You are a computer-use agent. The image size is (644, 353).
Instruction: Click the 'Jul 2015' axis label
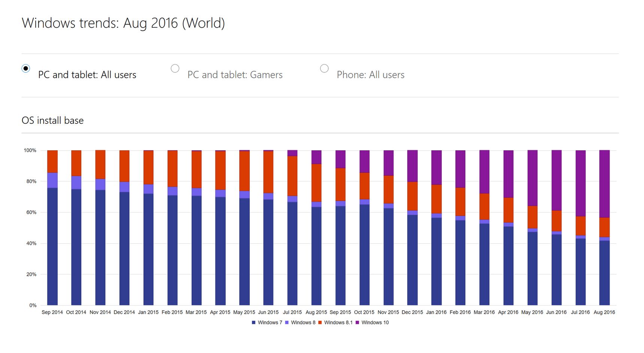pos(292,312)
